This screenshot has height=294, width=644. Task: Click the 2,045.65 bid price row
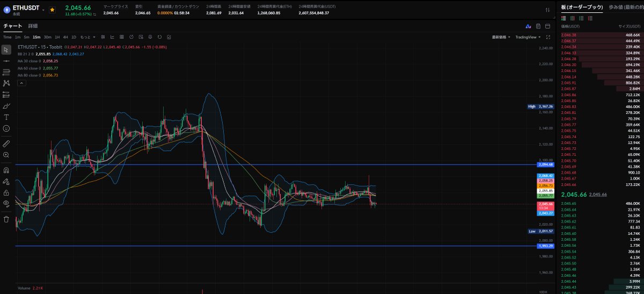(x=601, y=204)
